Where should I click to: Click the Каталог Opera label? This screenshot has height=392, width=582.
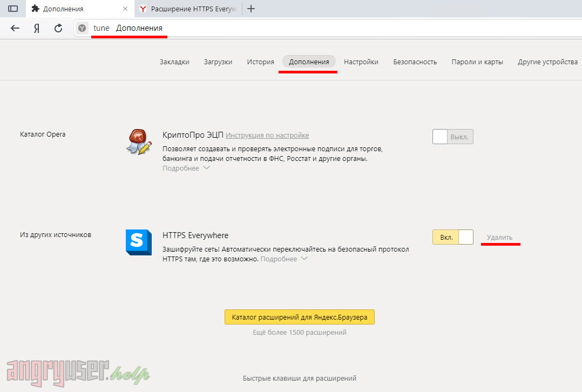[43, 134]
